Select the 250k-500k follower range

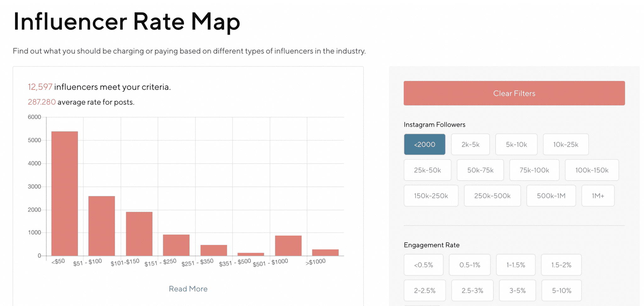tap(492, 195)
